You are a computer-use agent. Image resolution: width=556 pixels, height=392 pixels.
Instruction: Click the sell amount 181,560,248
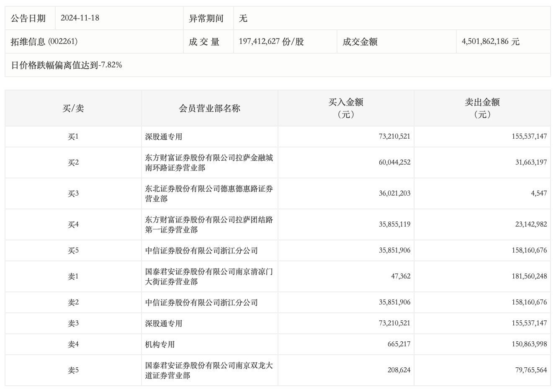point(529,276)
